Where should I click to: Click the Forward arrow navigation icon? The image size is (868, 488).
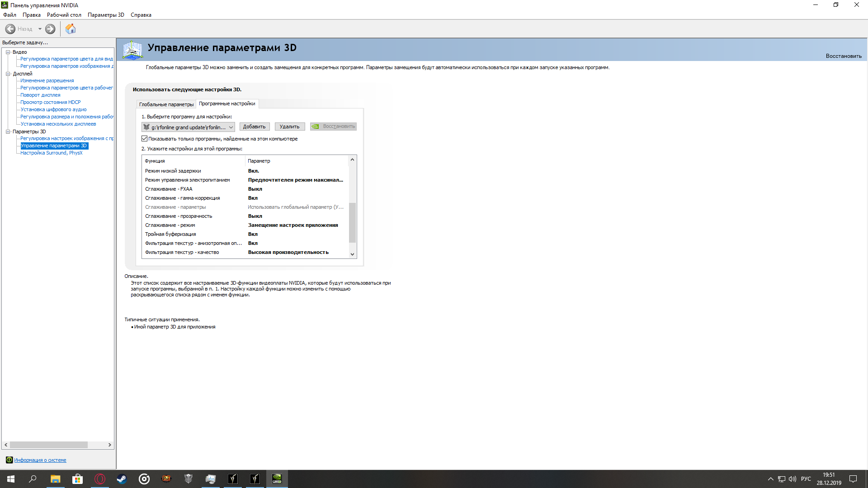[50, 29]
